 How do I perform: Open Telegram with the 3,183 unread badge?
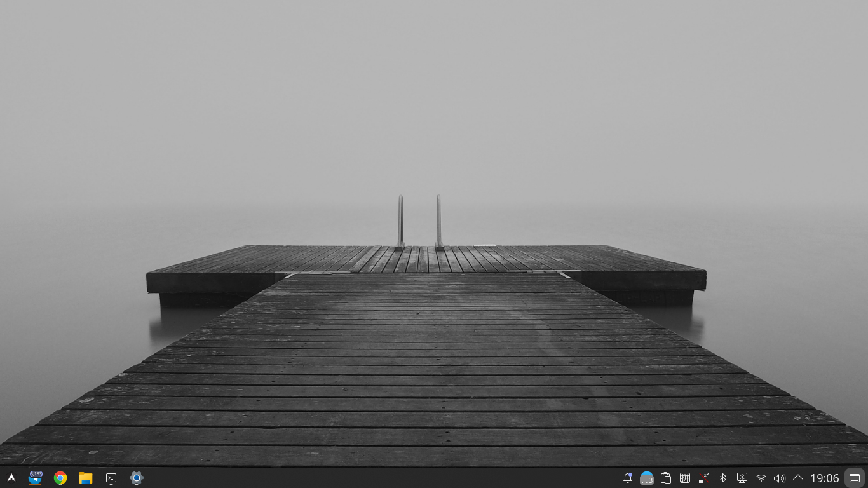click(36, 478)
